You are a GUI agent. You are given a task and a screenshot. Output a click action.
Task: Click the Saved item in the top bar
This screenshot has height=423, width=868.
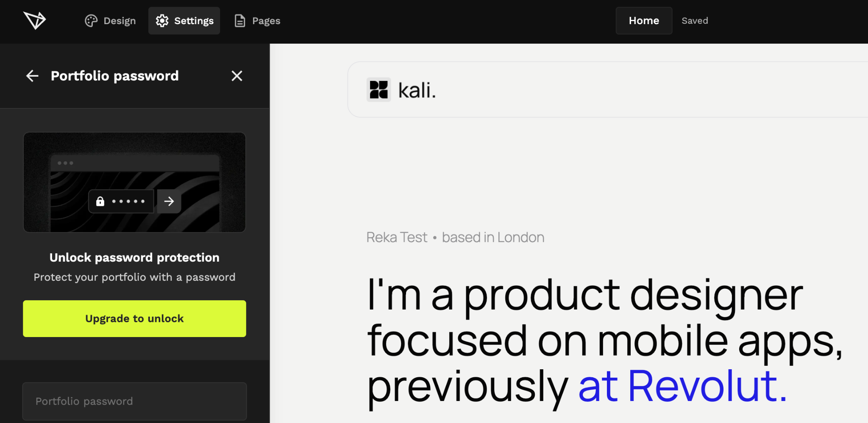[x=694, y=20]
